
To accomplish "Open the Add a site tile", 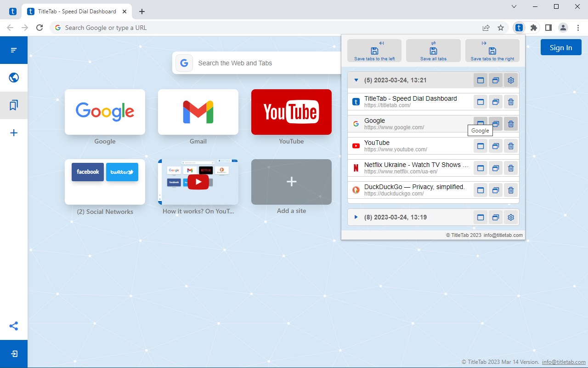I will (x=291, y=182).
